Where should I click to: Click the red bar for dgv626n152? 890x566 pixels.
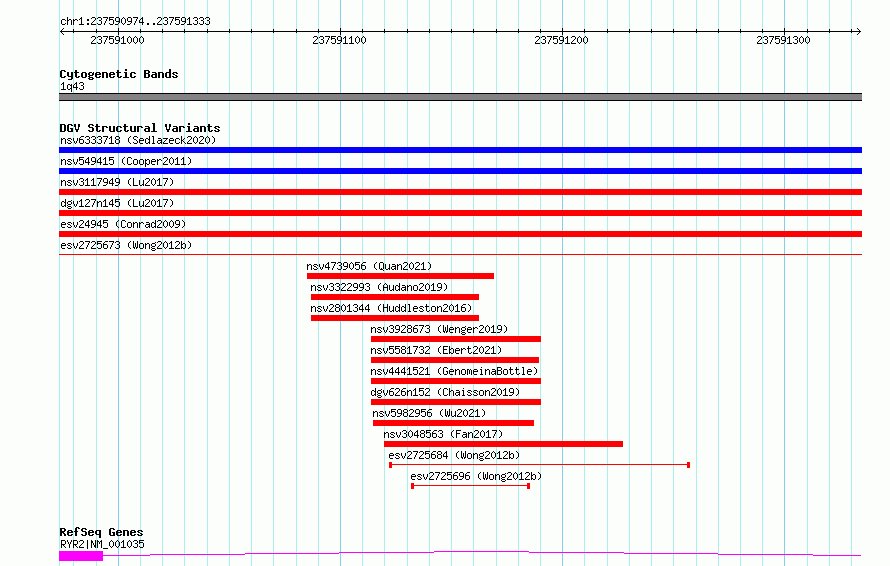pos(456,402)
